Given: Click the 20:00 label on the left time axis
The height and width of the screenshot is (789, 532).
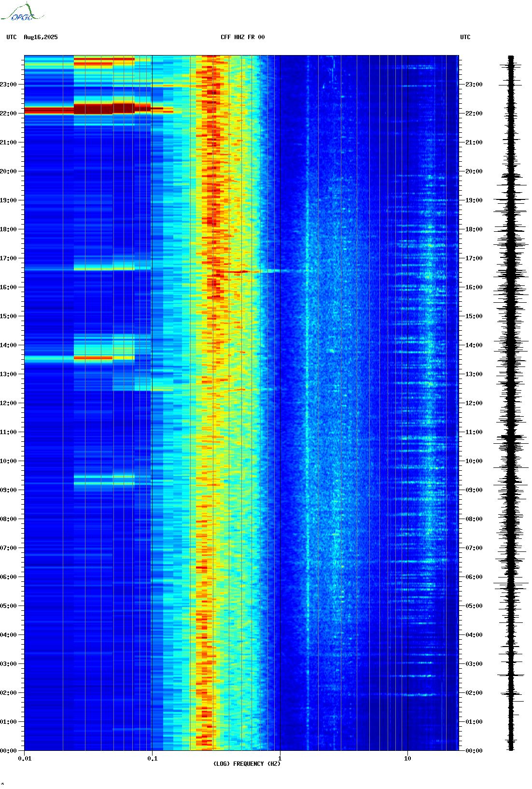Looking at the screenshot, I should (8, 171).
